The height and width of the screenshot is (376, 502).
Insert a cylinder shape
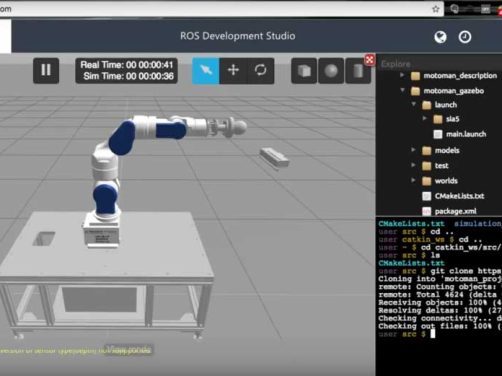[x=358, y=70]
